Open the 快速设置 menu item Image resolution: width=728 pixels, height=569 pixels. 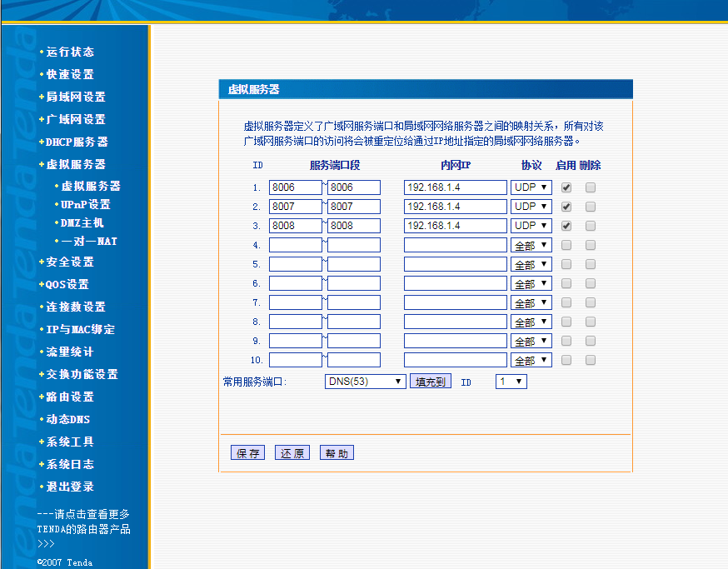[x=70, y=74]
